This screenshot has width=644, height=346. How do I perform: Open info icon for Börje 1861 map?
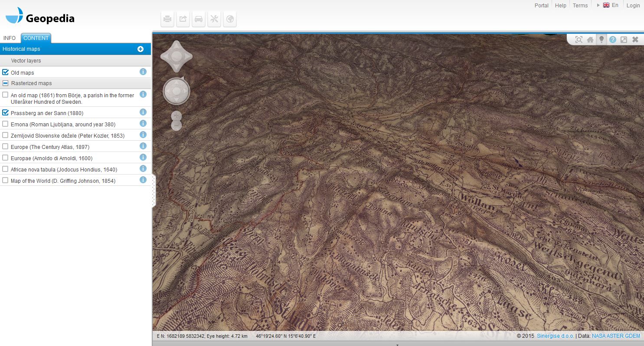pyautogui.click(x=143, y=94)
